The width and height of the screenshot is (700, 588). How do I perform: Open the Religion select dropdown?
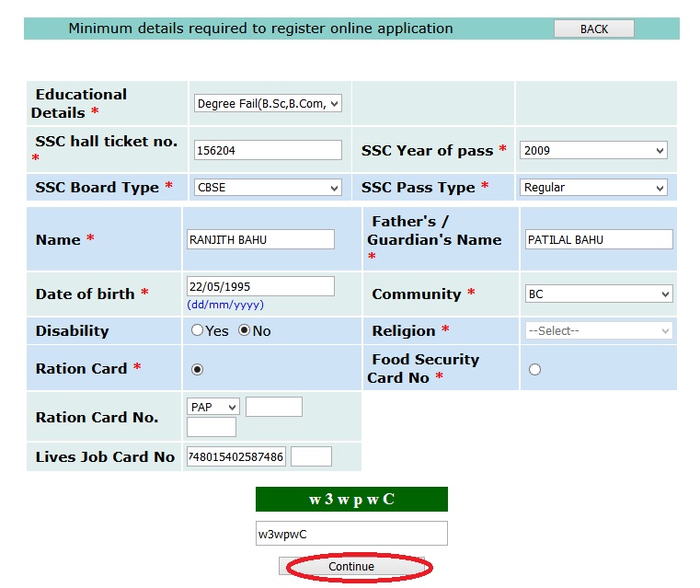(x=598, y=330)
